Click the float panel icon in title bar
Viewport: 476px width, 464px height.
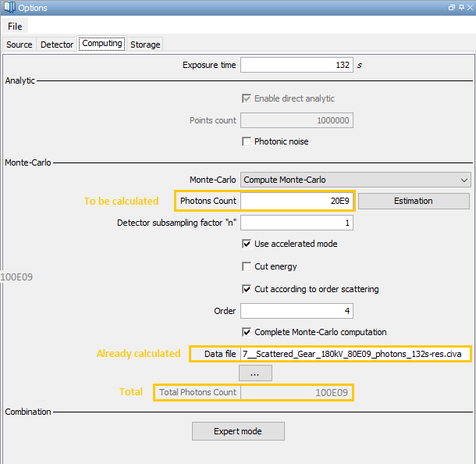(x=452, y=8)
